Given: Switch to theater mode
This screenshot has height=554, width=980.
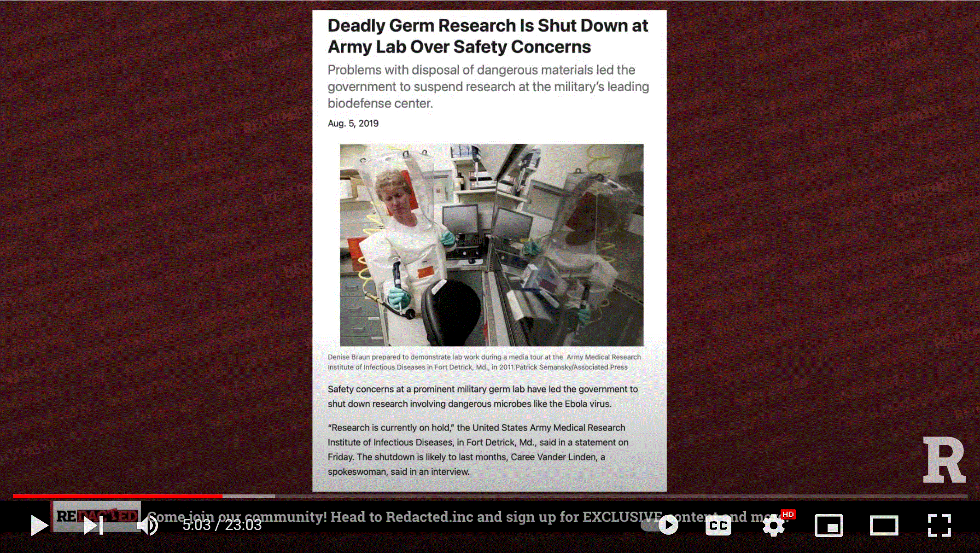Looking at the screenshot, I should 884,525.
